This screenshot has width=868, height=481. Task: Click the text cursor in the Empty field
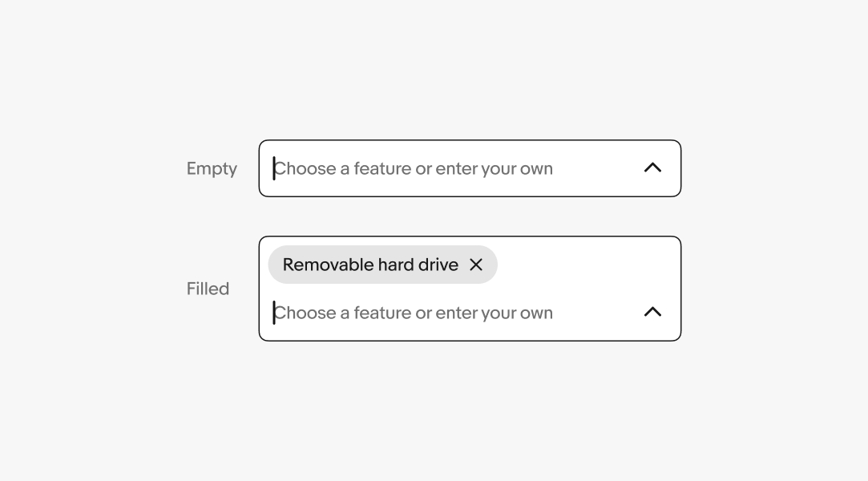click(273, 168)
